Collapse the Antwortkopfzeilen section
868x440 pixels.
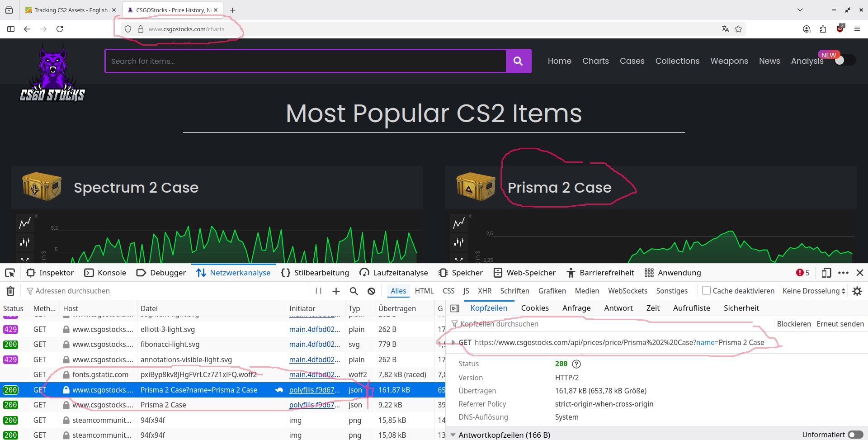[x=453, y=435]
